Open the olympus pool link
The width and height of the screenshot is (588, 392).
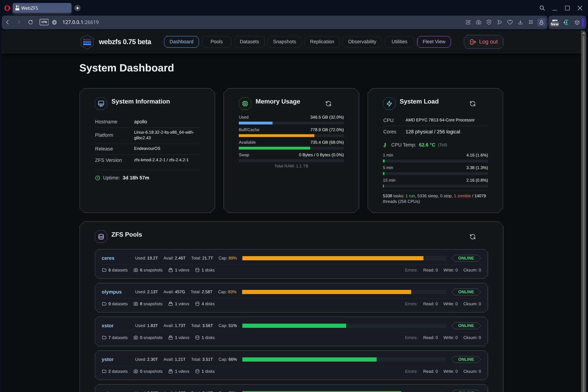point(111,292)
